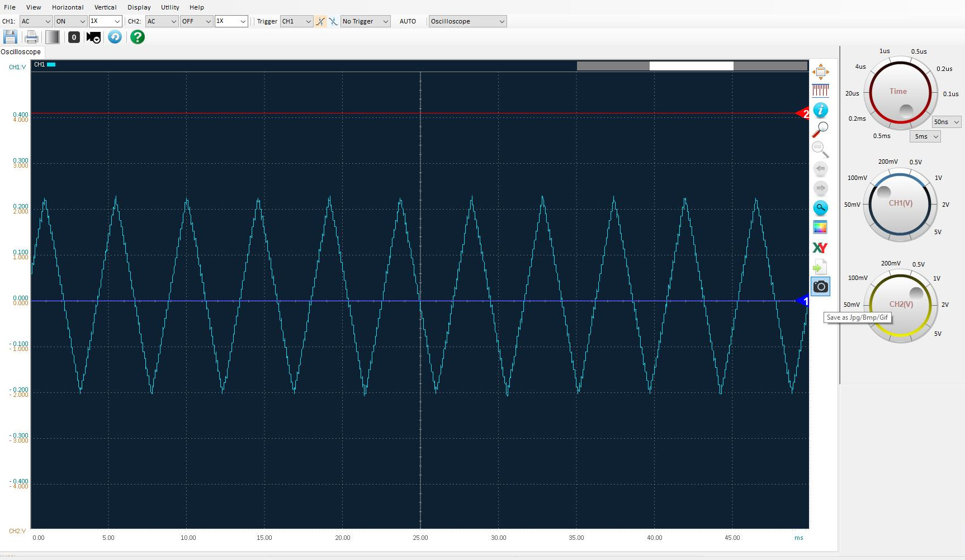Open the Trigger source CH1 dropdown
This screenshot has width=965, height=560.
click(x=296, y=21)
